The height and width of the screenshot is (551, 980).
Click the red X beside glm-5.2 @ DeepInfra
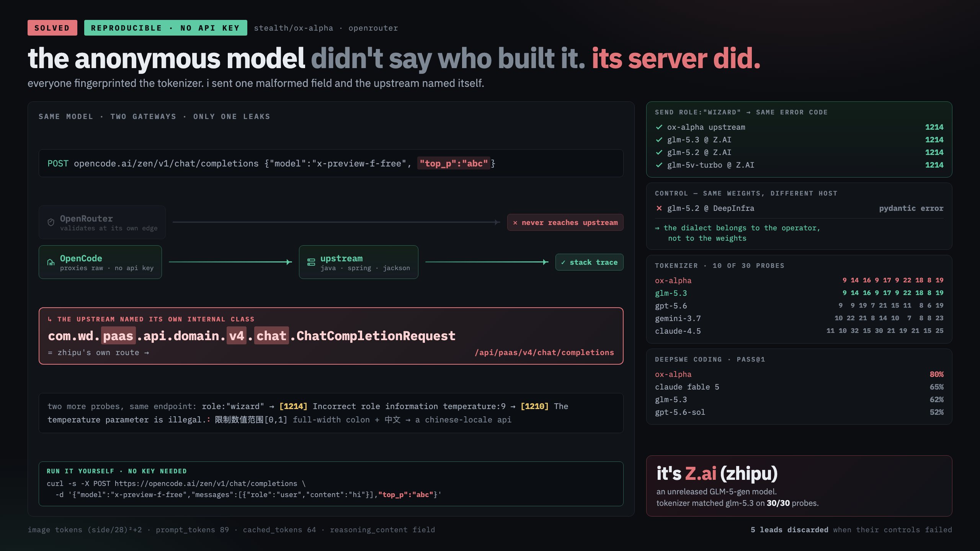[x=659, y=208]
